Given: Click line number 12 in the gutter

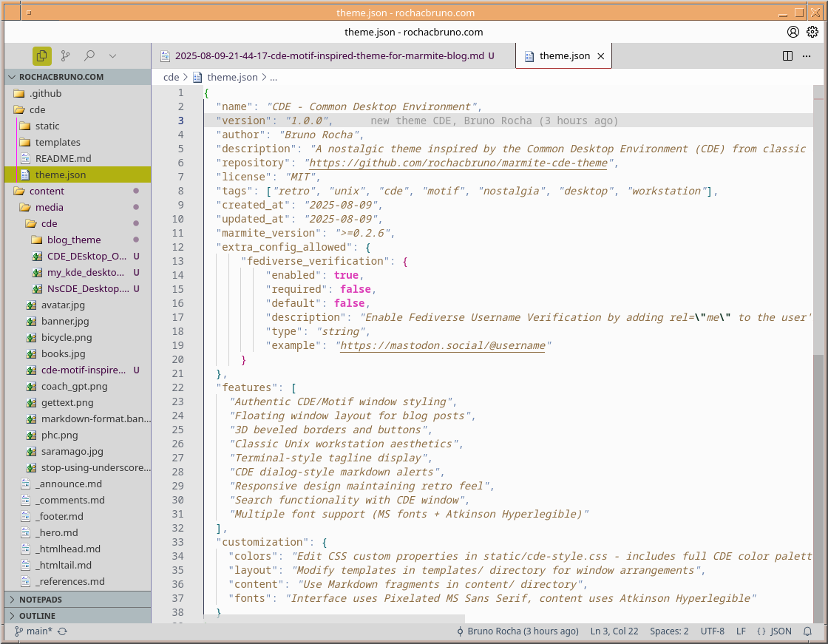Looking at the screenshot, I should 178,247.
